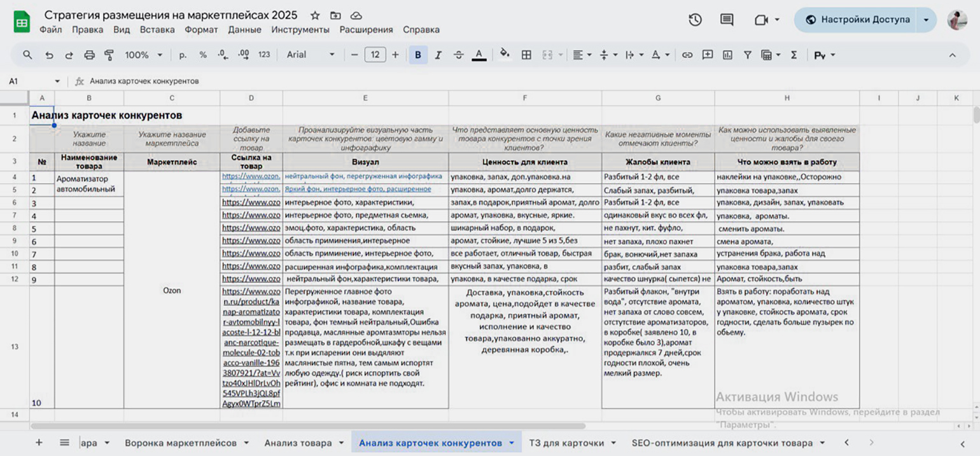Image resolution: width=980 pixels, height=456 pixels.
Task: Click the undo arrow icon
Action: tap(49, 55)
